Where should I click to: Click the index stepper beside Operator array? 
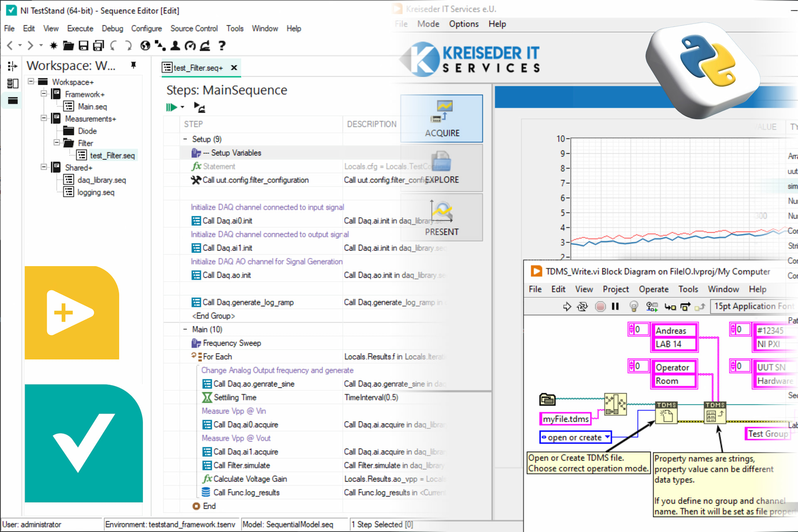[x=632, y=366]
